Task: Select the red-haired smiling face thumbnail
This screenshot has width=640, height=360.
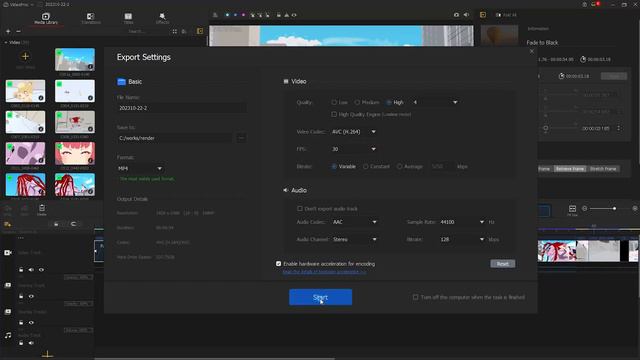Action: [x=75, y=153]
